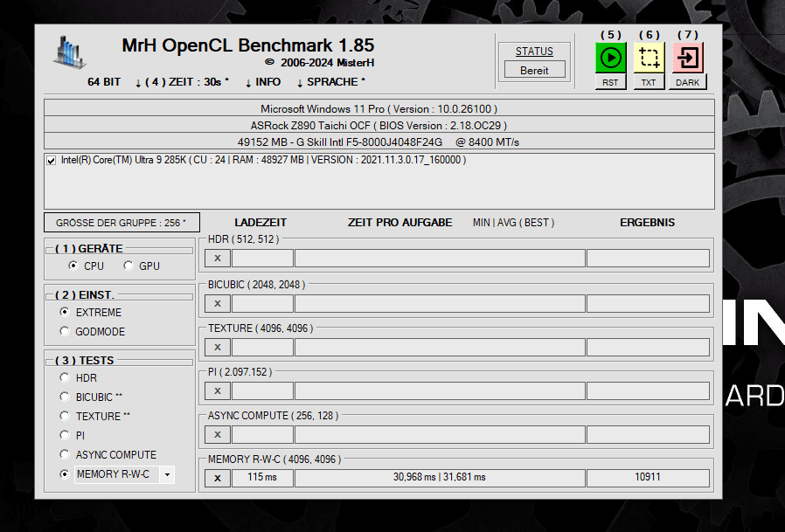Click the MrH OpenCL Benchmark 1.85 title
Viewport: 785px width, 532px height.
(247, 45)
